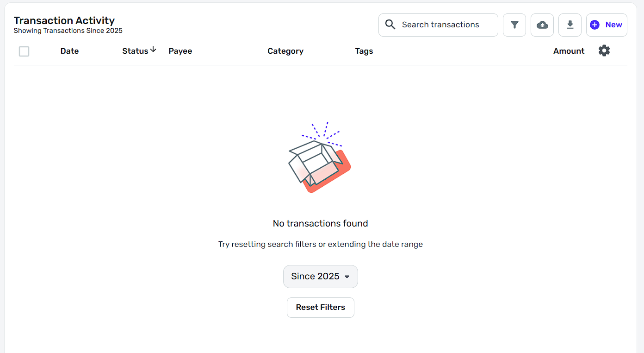The width and height of the screenshot is (644, 353).
Task: Sort by the Date column header
Action: click(x=69, y=51)
